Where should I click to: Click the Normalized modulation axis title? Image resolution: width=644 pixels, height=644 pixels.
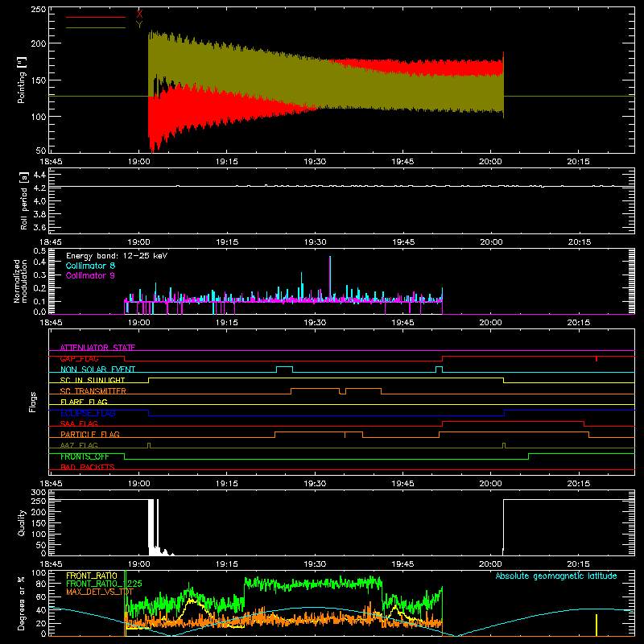click(20, 281)
